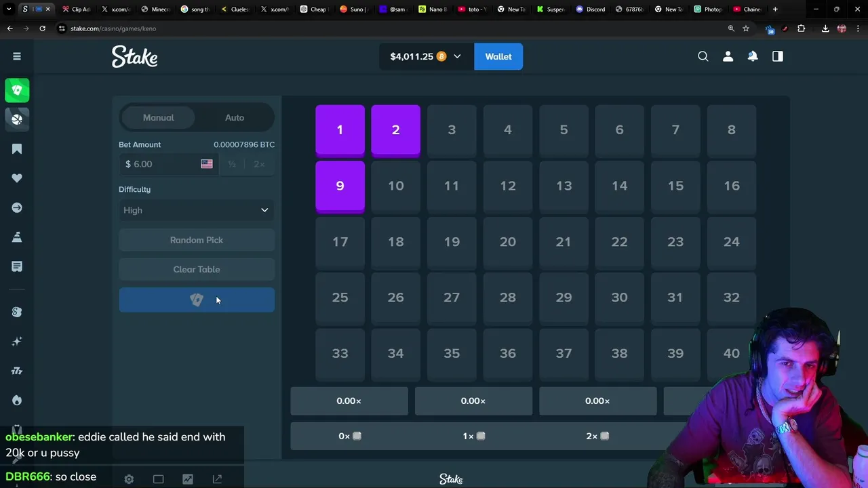Viewport: 868px width, 488px height.
Task: Open live stats chart icon
Action: tap(188, 479)
